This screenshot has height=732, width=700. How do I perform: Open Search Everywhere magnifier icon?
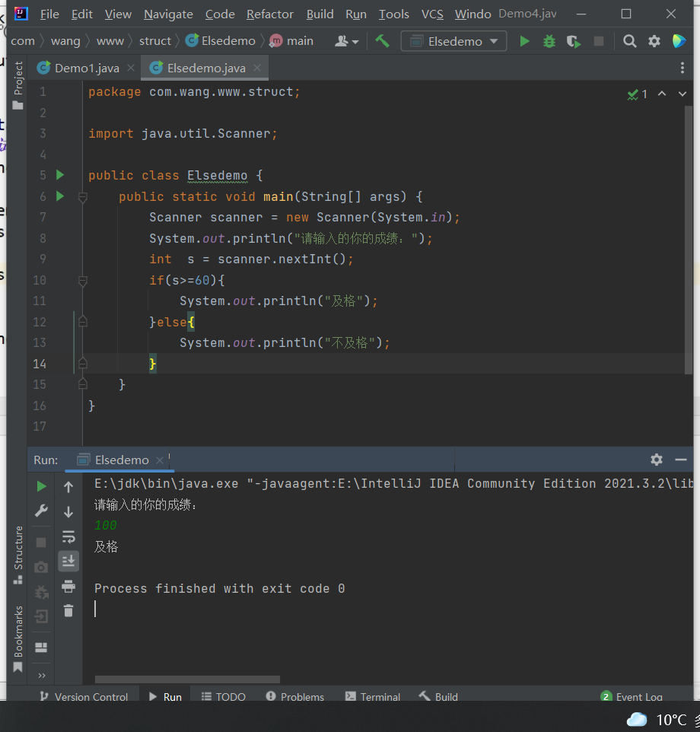[629, 41]
